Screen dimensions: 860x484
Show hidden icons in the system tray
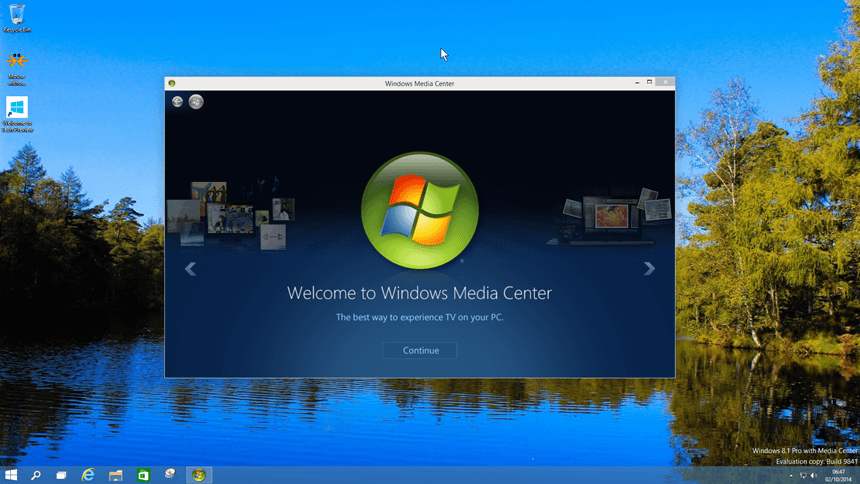point(791,476)
